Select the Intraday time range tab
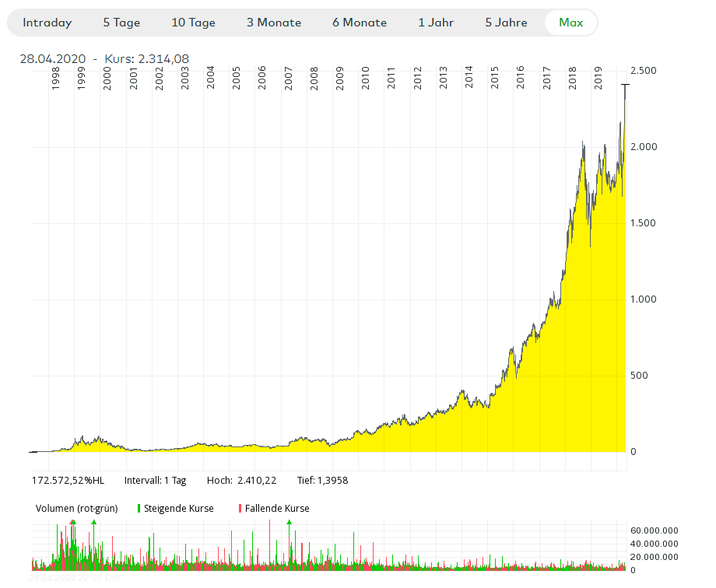This screenshot has height=588, width=716. pos(47,23)
